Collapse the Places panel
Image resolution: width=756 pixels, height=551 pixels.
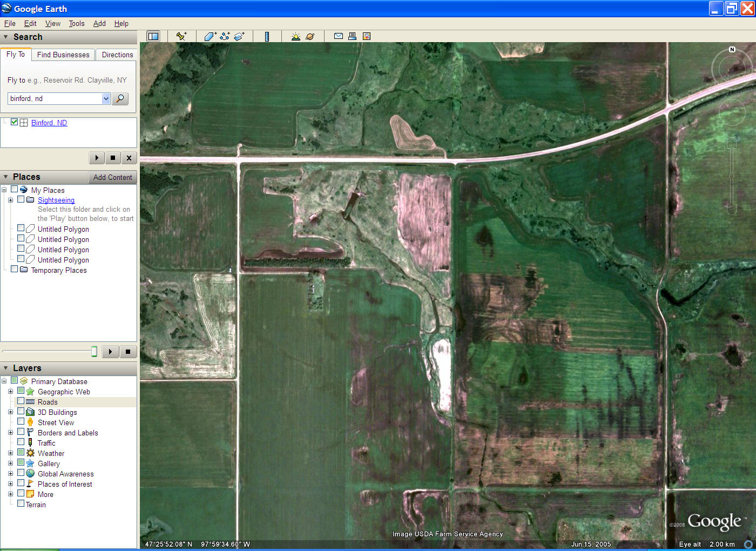tap(6, 177)
